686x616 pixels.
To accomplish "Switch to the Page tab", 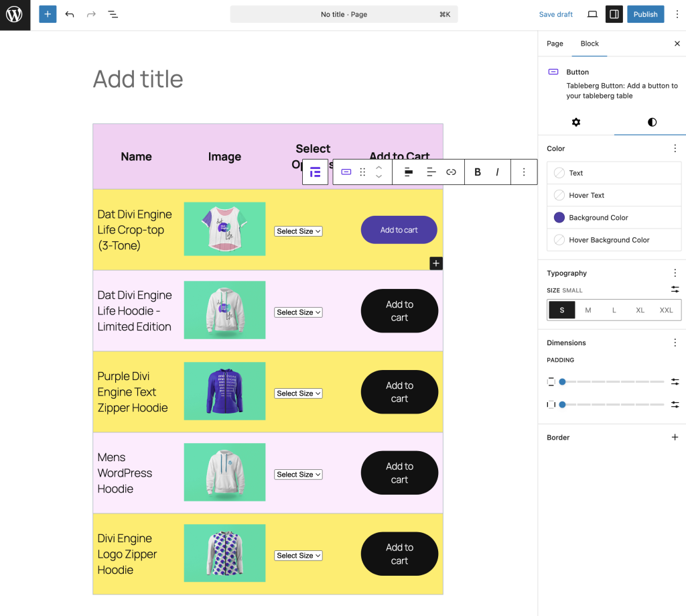I will [555, 44].
